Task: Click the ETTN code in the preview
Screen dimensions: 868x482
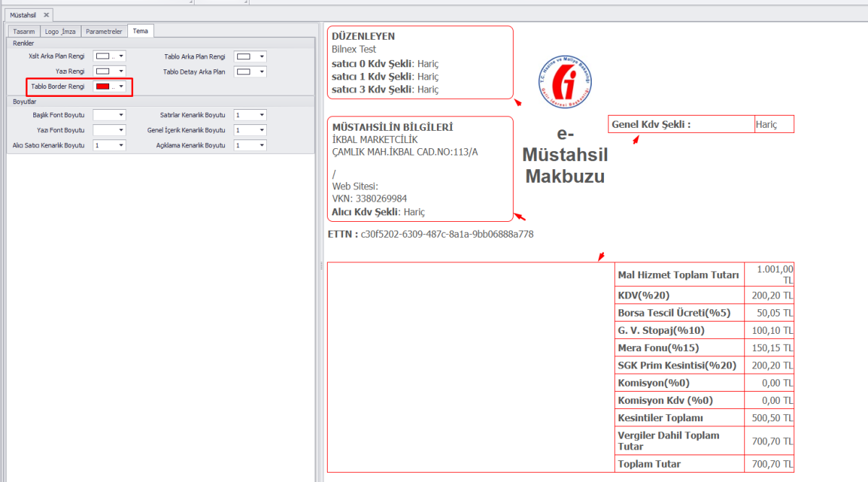Action: pos(447,234)
